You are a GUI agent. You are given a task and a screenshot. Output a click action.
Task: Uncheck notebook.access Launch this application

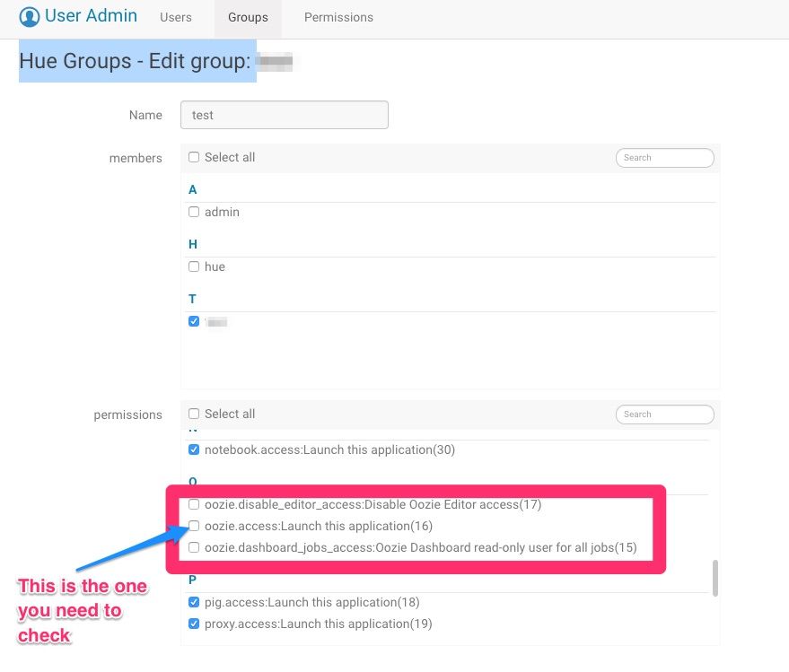tap(194, 449)
